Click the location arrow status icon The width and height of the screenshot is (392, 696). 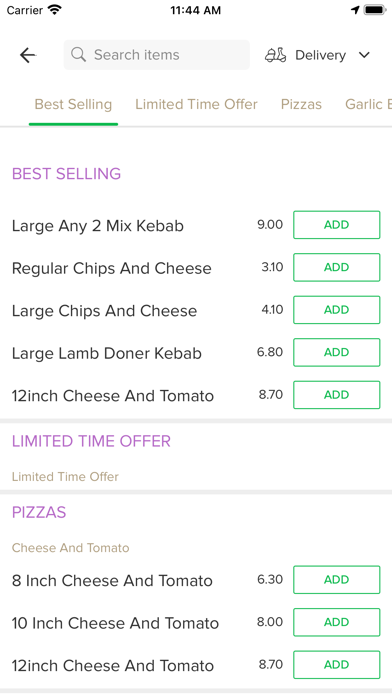355,10
